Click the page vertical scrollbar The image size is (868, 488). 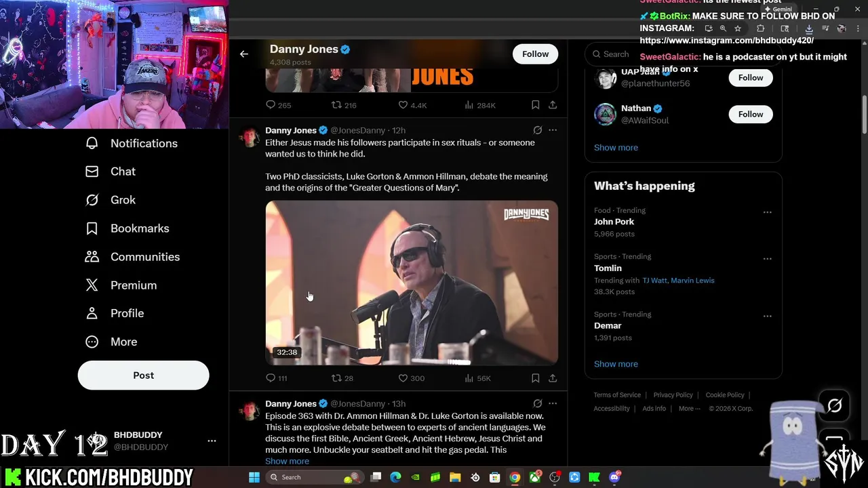(x=864, y=115)
